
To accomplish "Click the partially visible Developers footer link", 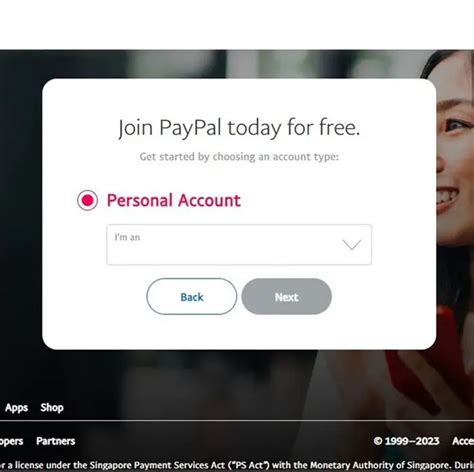I will pos(11,441).
